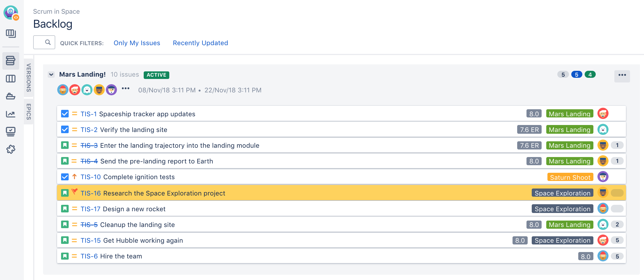Click the Saturn Shoot epic label
Screen dimensions: 644x280
coord(570,177)
